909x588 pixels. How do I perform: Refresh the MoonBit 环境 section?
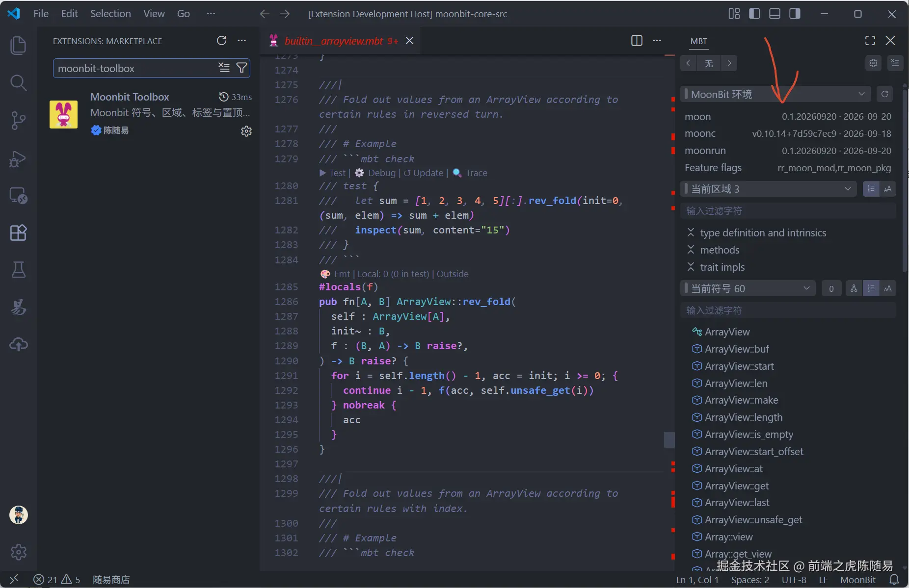point(884,94)
